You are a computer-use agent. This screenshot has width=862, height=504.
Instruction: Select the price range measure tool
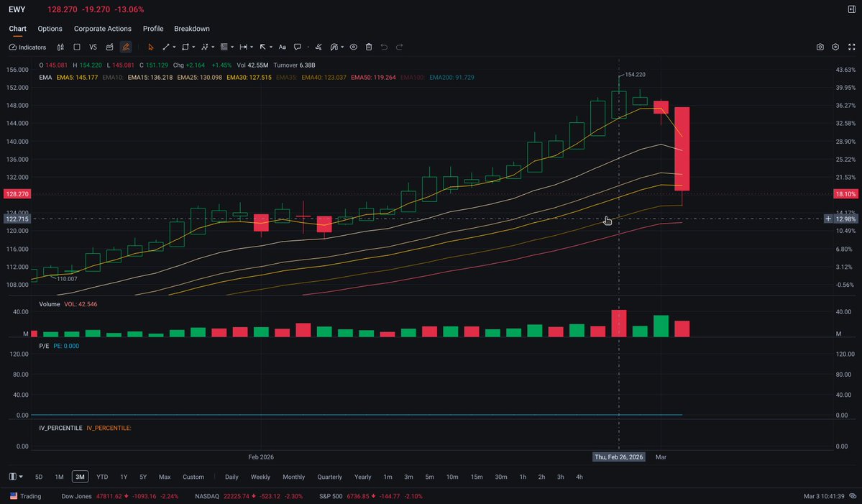[243, 47]
